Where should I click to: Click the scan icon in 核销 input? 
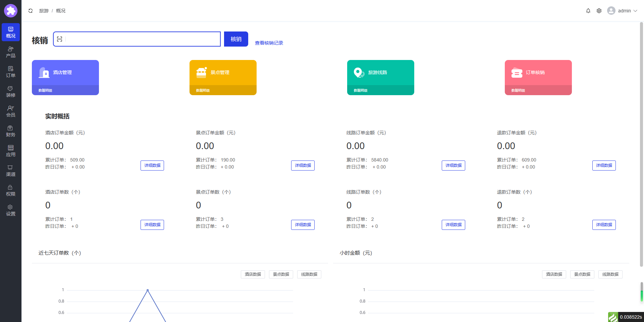tap(60, 39)
